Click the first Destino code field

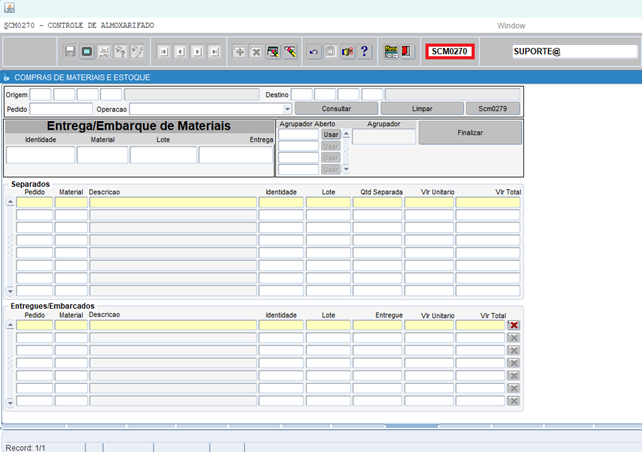pyautogui.click(x=302, y=95)
